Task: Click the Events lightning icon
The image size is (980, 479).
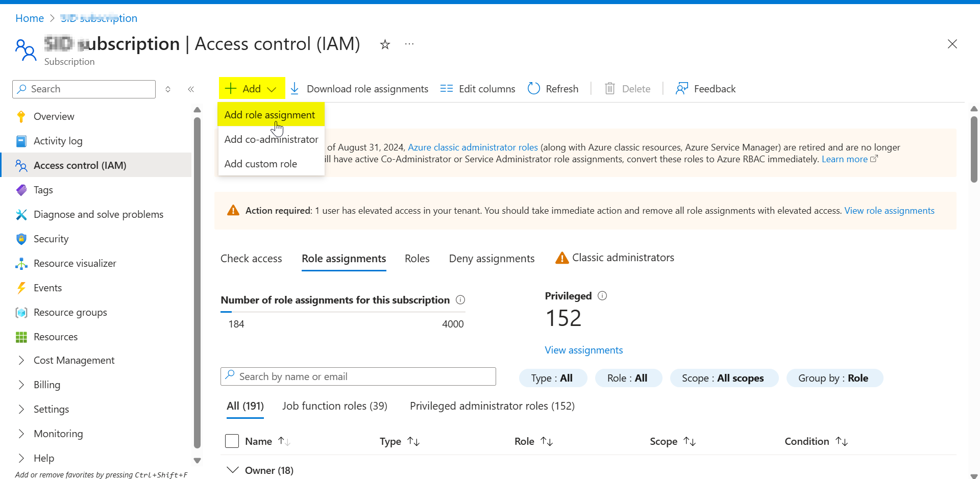Action: click(21, 288)
